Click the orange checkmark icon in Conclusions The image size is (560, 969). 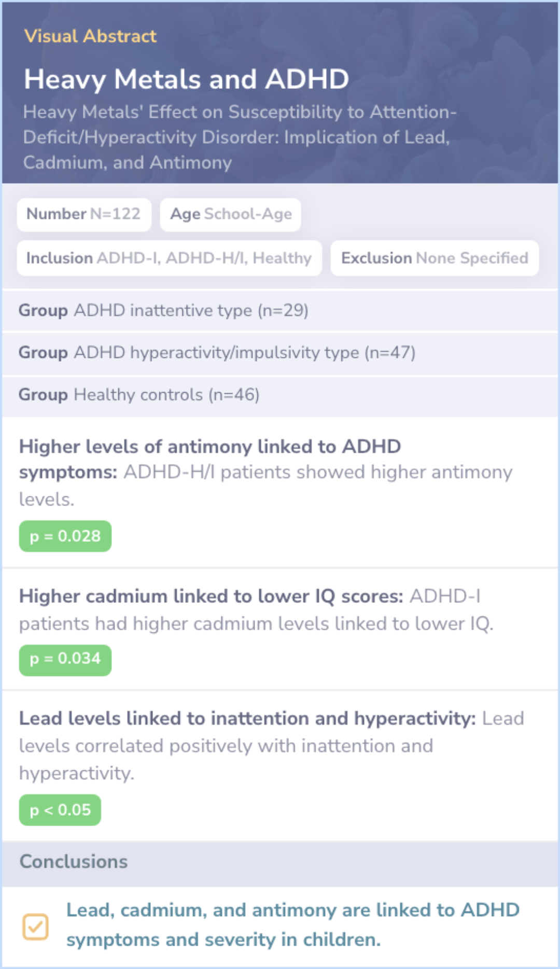click(35, 926)
